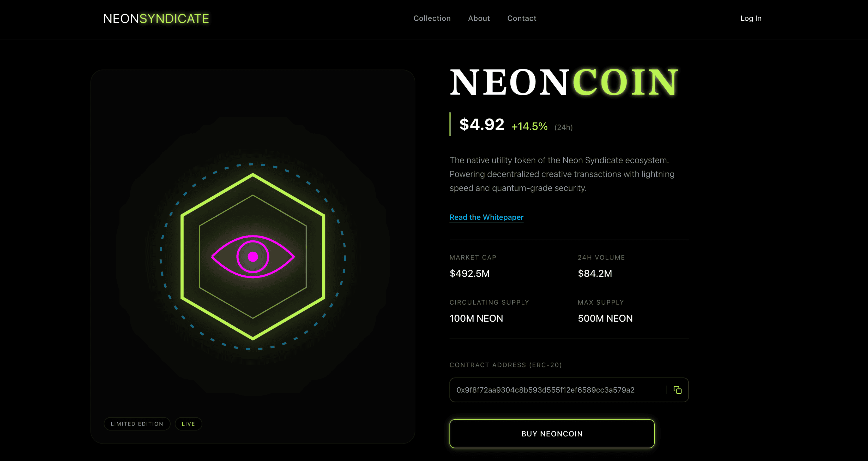
Task: Select the About navigation item
Action: (x=479, y=18)
